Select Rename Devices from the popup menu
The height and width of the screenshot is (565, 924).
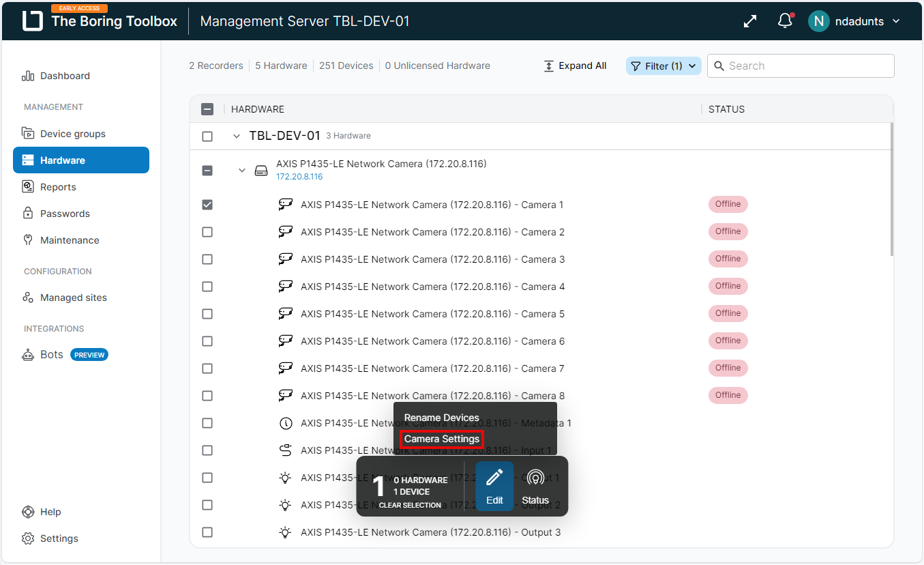(442, 418)
